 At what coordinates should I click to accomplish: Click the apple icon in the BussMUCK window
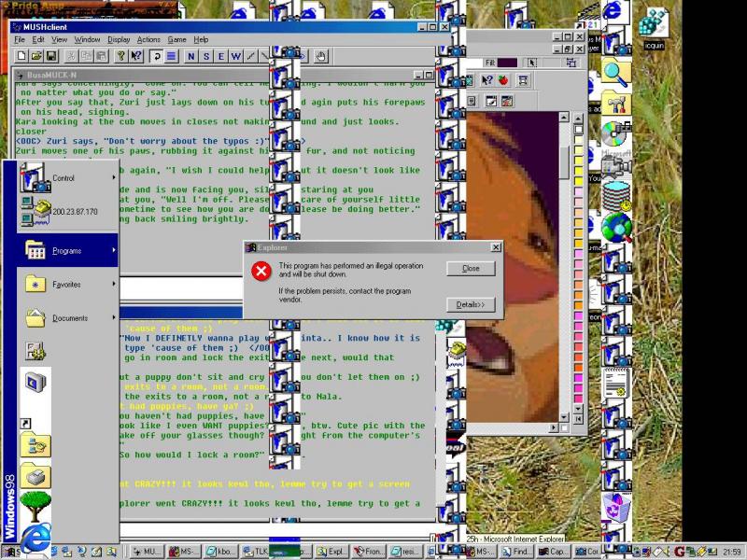[502, 78]
